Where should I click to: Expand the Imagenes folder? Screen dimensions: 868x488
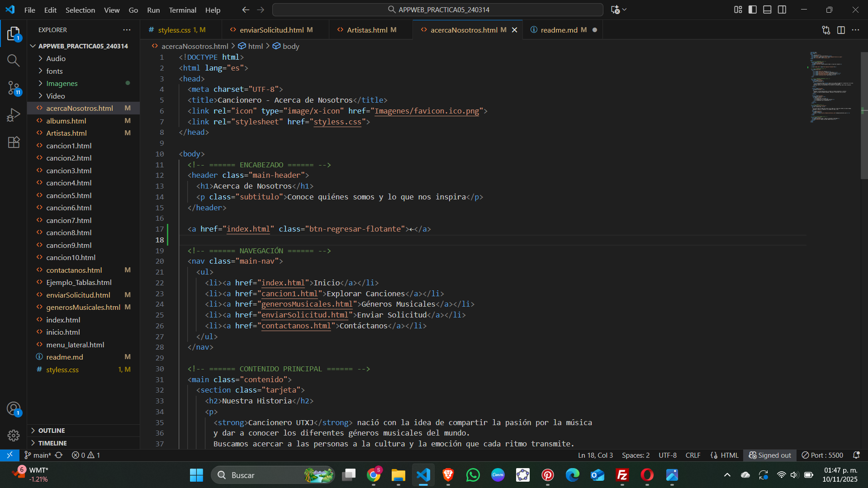coord(62,83)
